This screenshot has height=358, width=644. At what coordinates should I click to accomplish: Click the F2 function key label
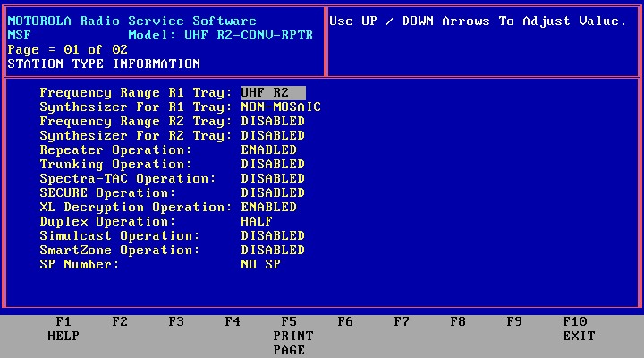click(120, 321)
